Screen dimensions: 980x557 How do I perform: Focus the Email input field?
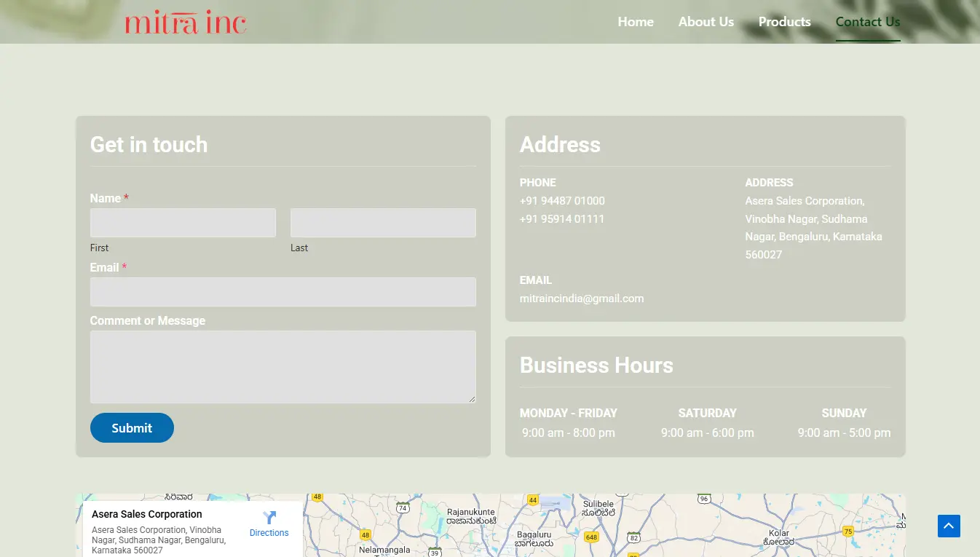tap(282, 292)
